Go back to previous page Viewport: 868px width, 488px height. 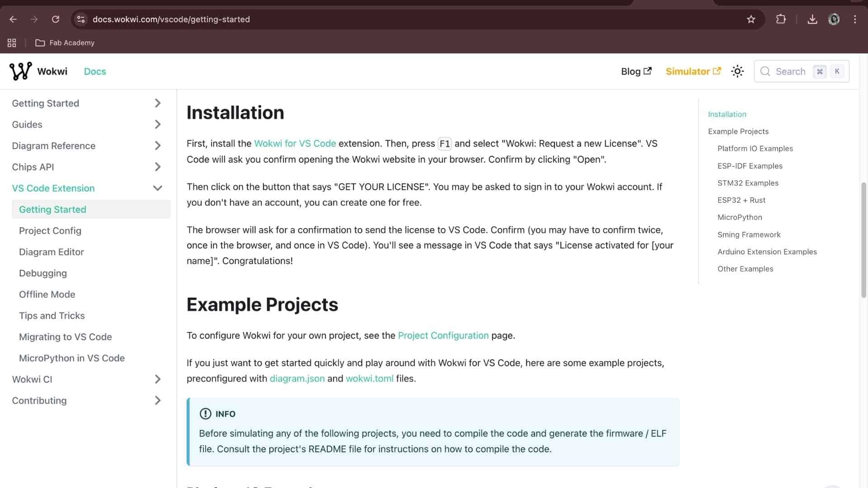pos(13,19)
